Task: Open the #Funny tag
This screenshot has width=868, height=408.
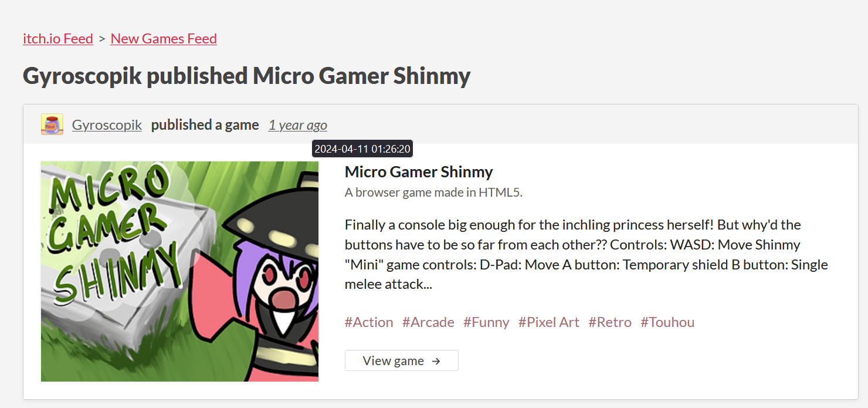Action: tap(486, 322)
